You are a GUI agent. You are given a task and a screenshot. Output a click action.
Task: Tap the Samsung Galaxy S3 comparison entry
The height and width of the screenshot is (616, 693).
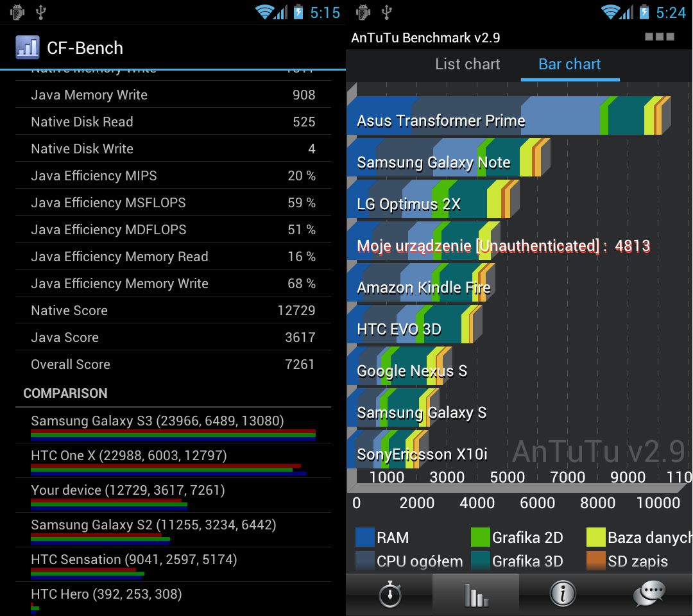[x=173, y=426]
